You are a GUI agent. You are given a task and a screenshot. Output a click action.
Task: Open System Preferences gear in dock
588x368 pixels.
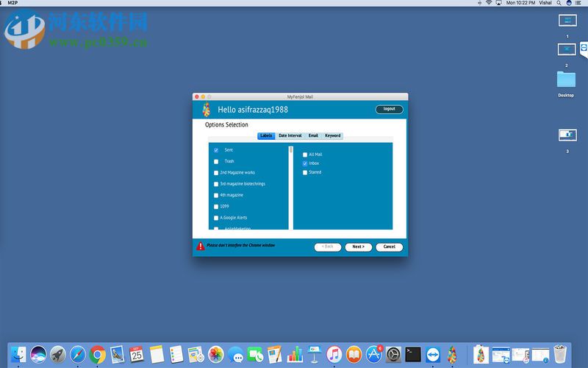(393, 355)
